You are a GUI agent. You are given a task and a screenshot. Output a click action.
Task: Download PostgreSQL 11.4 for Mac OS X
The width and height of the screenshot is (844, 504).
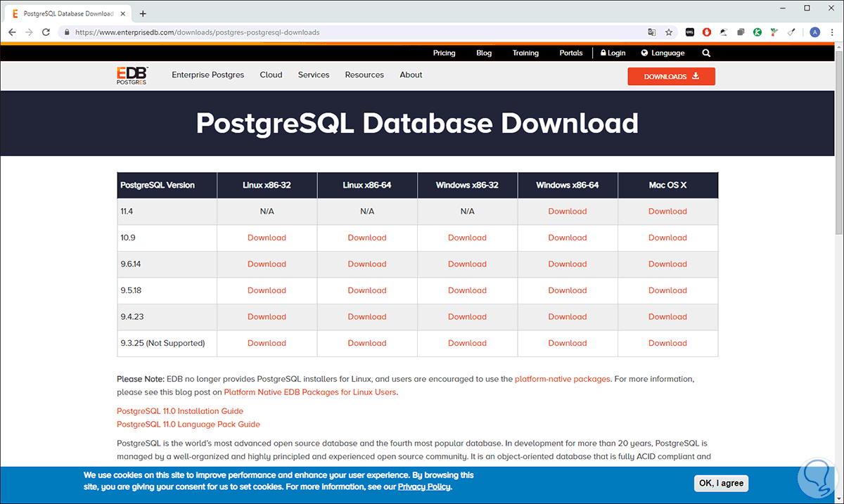click(x=667, y=211)
